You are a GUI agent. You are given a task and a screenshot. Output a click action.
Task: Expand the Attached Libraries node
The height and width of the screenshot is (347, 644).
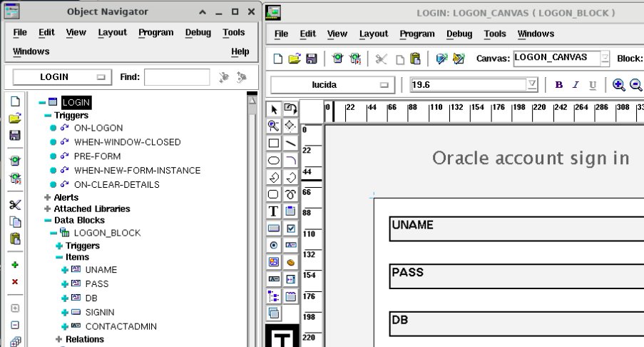coord(47,209)
